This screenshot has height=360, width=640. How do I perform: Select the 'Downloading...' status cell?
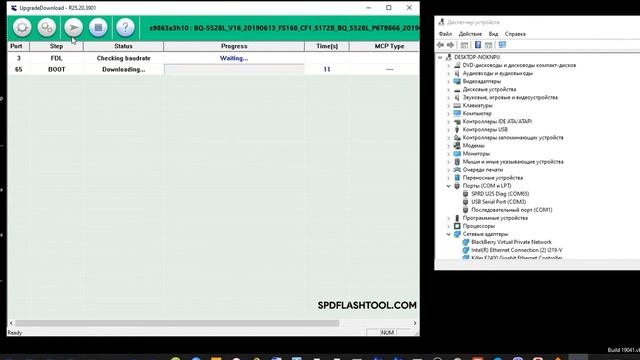point(123,69)
